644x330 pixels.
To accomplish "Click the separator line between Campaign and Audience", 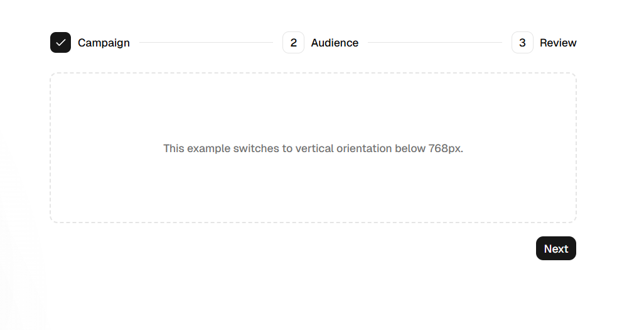I will coord(206,42).
